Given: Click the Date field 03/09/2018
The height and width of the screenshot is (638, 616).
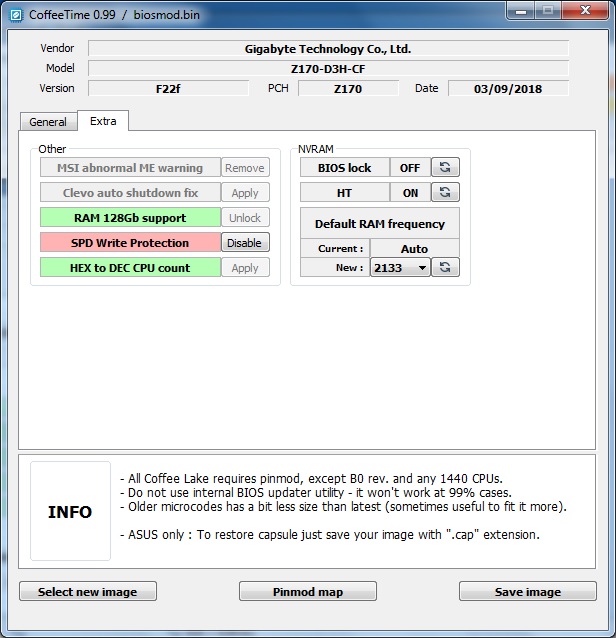Looking at the screenshot, I should [508, 88].
